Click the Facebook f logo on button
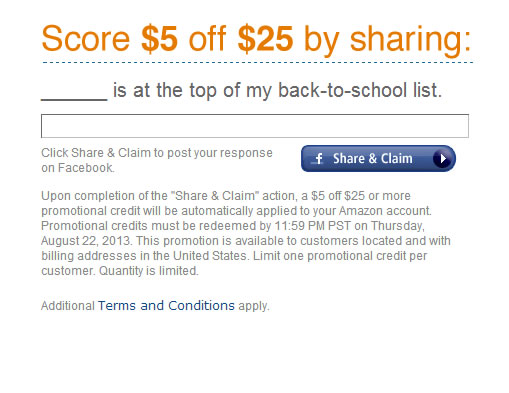 319,159
